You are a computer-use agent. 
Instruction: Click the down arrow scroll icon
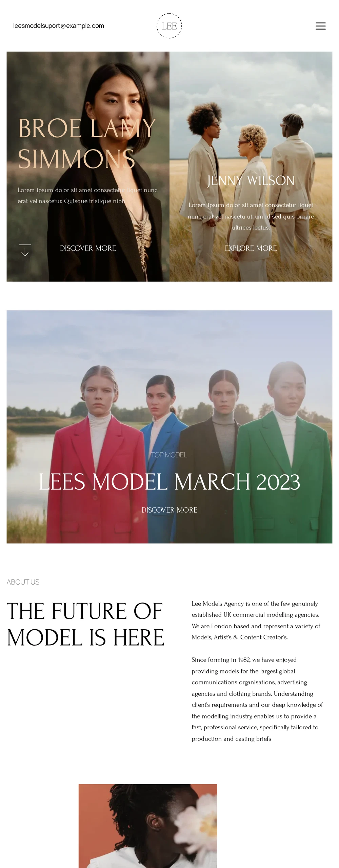pos(25,251)
